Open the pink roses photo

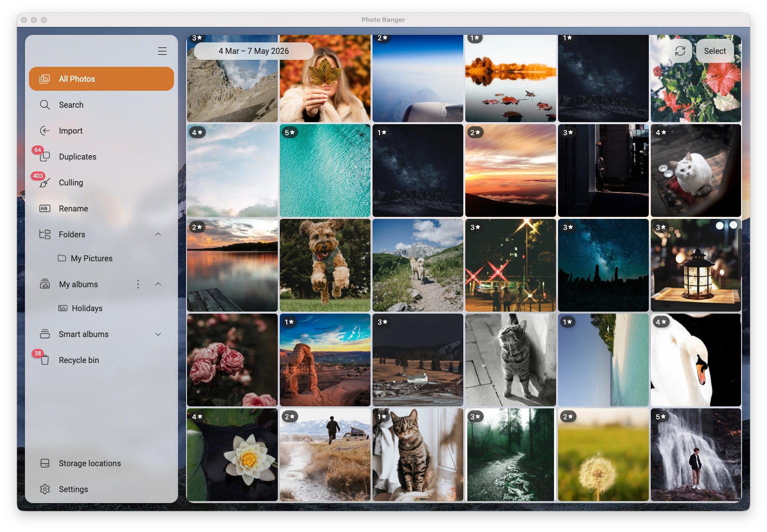[232, 360]
